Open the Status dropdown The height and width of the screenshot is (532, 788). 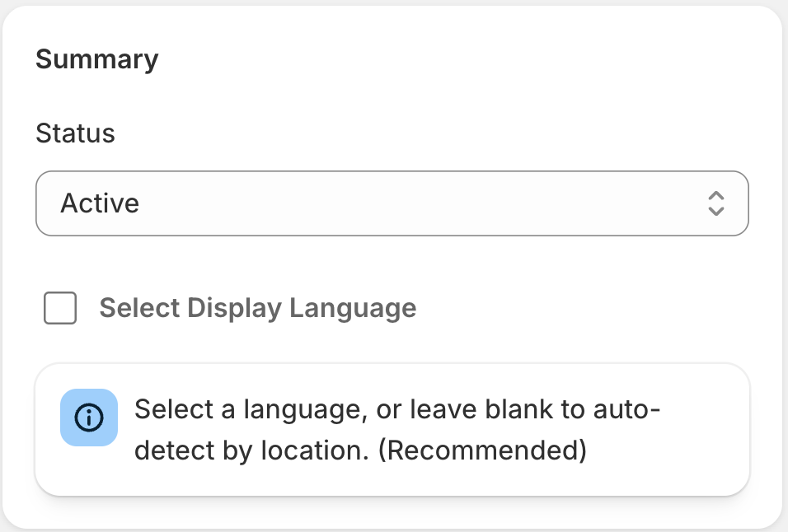click(x=392, y=203)
